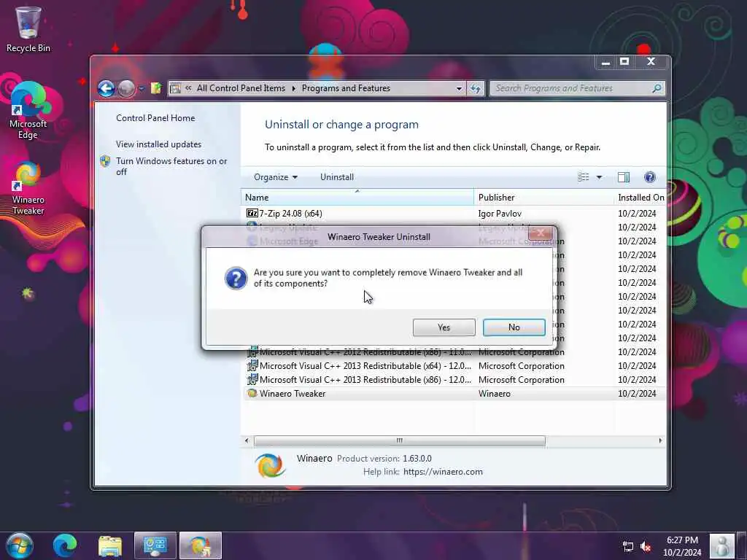The width and height of the screenshot is (747, 560).
Task: Click the user tray icon at far right
Action: [722, 545]
